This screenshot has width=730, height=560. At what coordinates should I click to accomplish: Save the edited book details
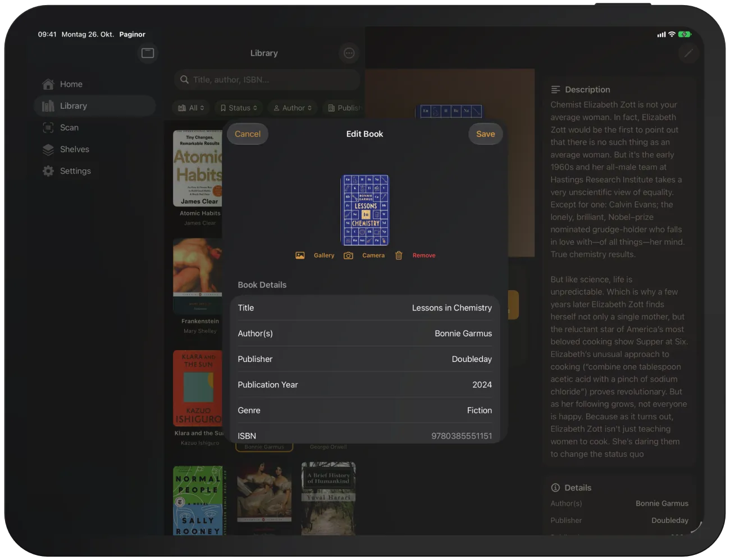486,134
